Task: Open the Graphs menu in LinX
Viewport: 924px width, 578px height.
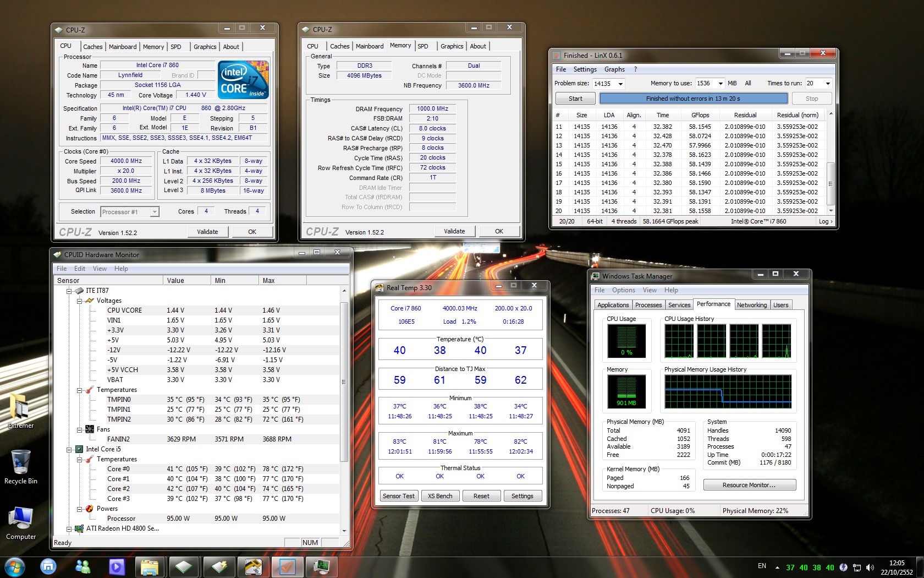Action: click(614, 69)
